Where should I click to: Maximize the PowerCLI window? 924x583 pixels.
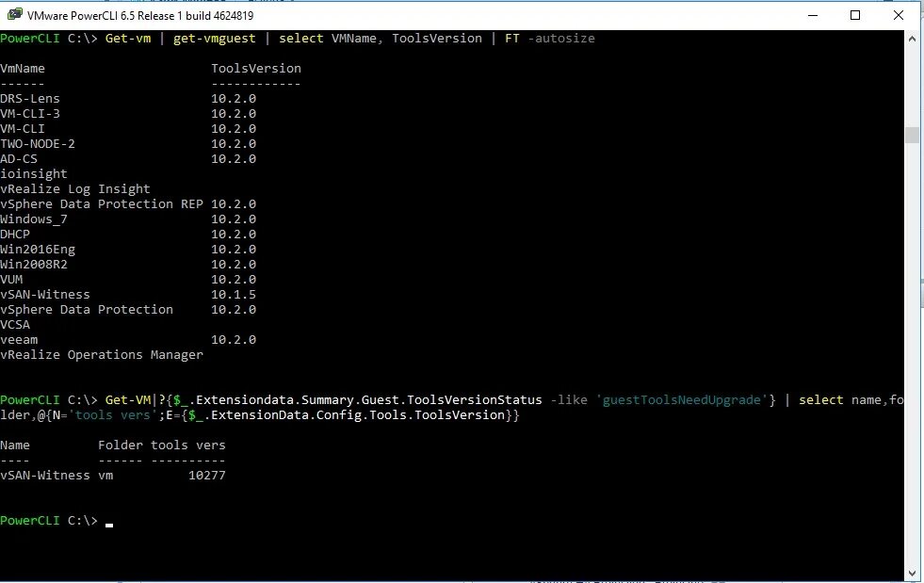(855, 15)
